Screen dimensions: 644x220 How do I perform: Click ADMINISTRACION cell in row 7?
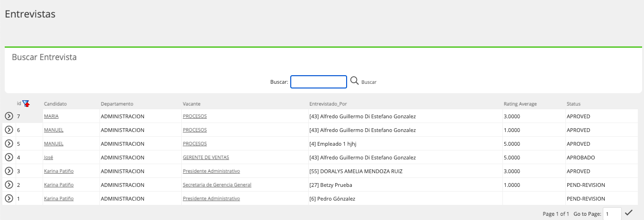tap(122, 116)
